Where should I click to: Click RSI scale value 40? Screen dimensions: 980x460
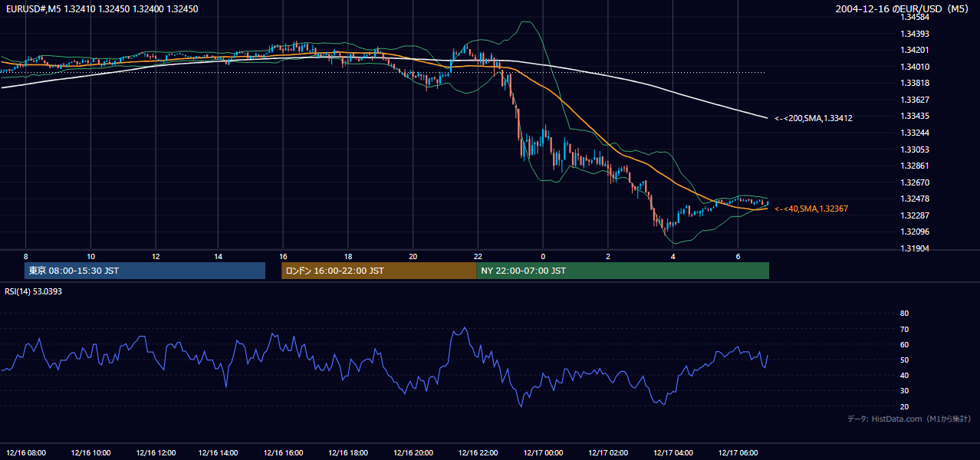click(x=904, y=375)
